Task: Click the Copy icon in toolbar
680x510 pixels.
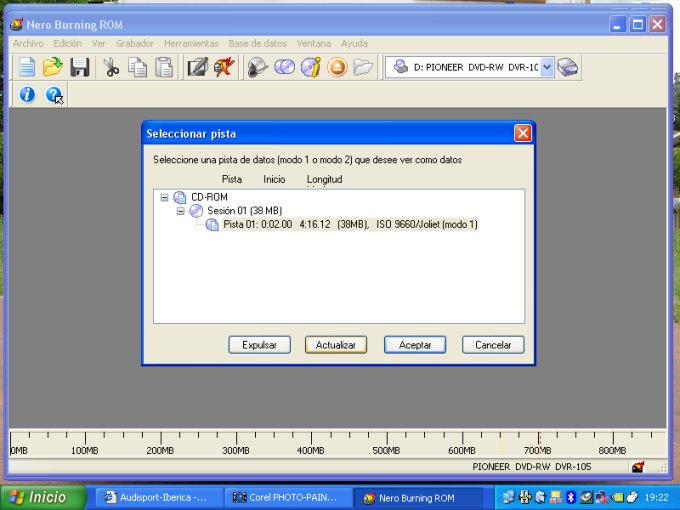Action: click(137, 67)
